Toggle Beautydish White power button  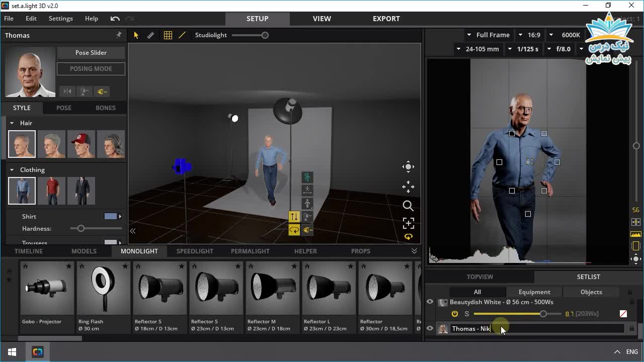tap(455, 314)
